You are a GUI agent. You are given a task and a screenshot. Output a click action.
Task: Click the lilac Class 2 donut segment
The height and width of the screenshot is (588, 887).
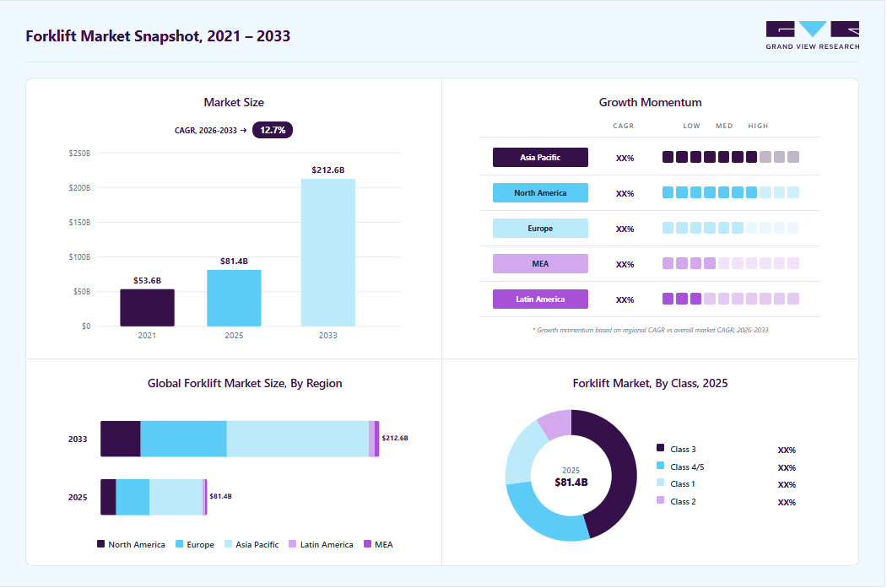pyautogui.click(x=557, y=423)
